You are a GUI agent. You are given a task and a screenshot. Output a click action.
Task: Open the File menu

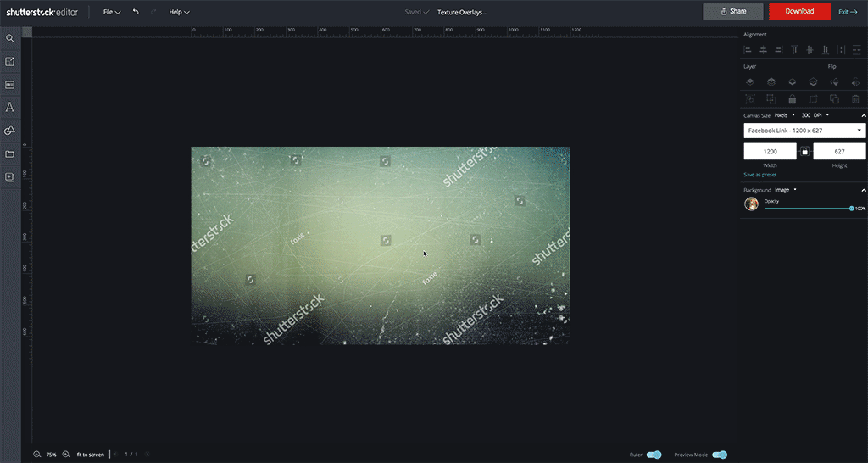coord(112,12)
